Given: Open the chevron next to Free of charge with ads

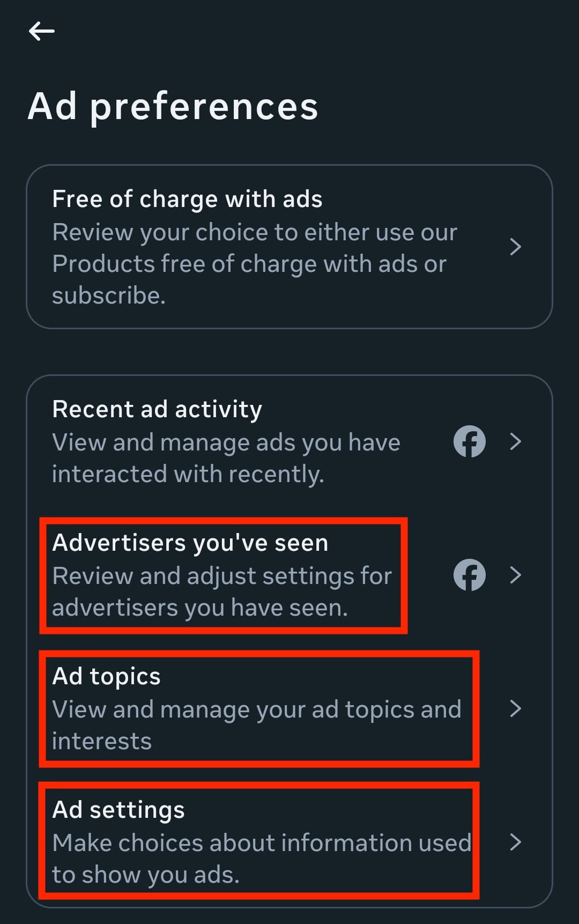Looking at the screenshot, I should coord(516,247).
